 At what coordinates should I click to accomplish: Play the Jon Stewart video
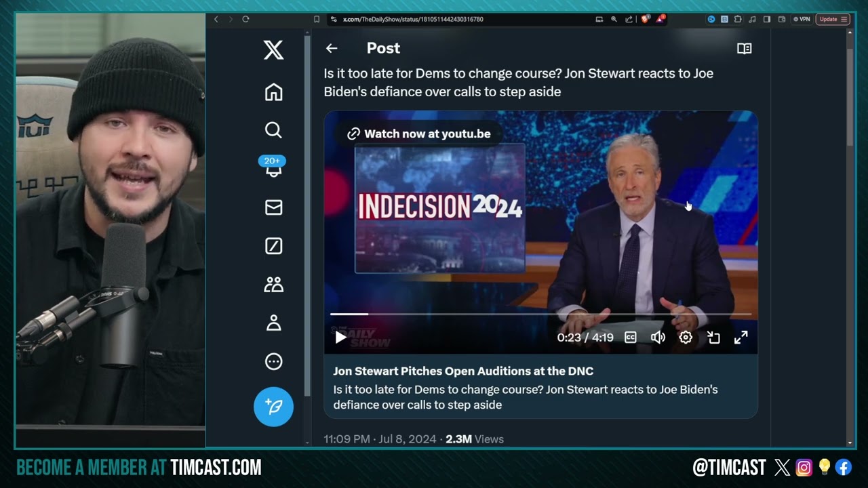(340, 337)
